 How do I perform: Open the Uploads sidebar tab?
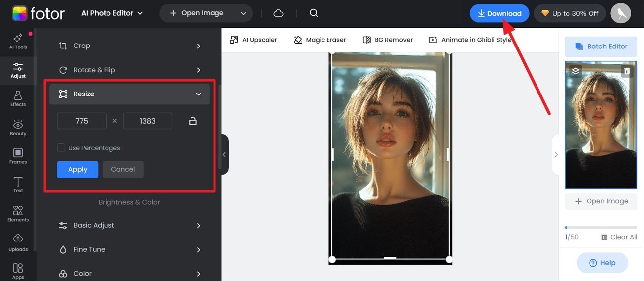pyautogui.click(x=18, y=243)
